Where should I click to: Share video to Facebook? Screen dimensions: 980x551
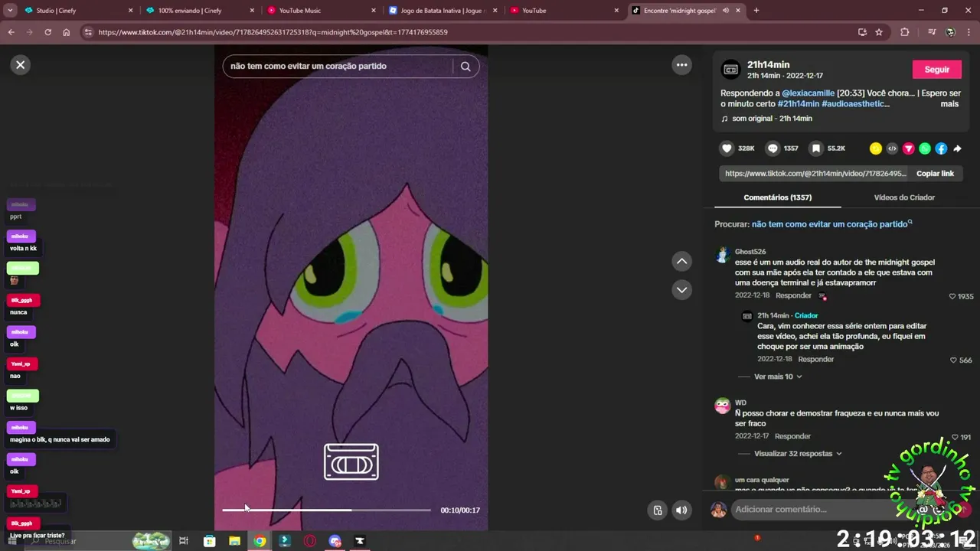(941, 148)
